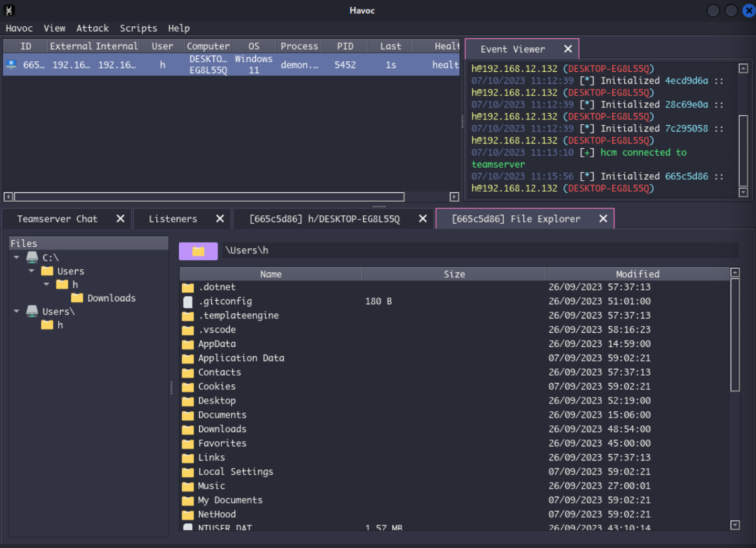Collapse the C:\ drive tree node
The height and width of the screenshot is (548, 756).
click(17, 257)
